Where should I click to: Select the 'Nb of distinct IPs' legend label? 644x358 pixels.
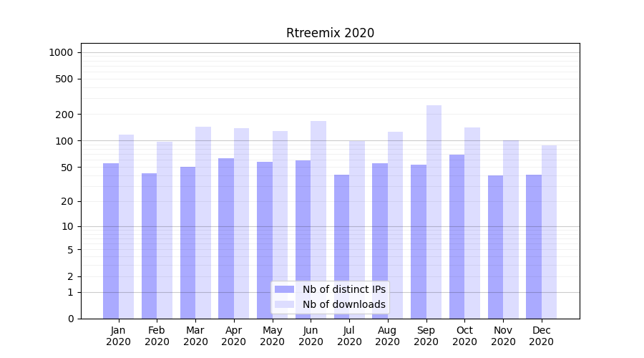pyautogui.click(x=343, y=289)
